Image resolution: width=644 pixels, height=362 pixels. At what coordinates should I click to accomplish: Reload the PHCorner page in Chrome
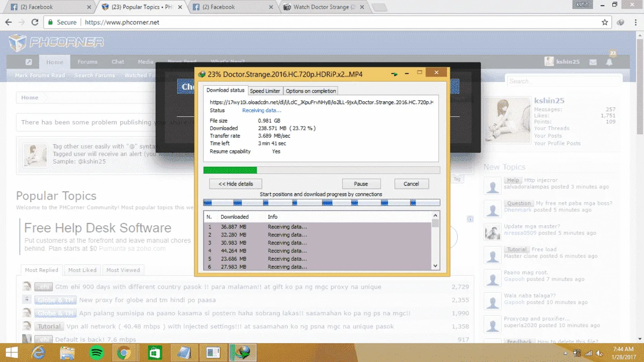coord(35,23)
